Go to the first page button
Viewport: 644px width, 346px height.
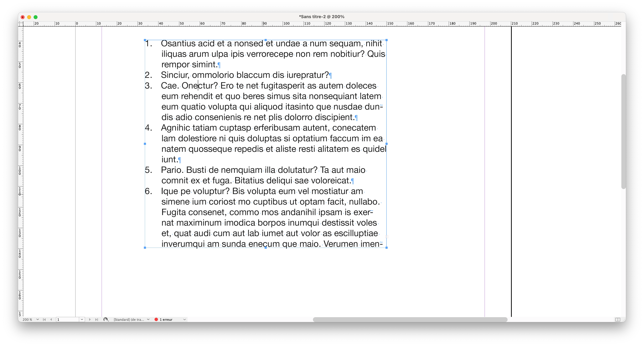coord(44,319)
